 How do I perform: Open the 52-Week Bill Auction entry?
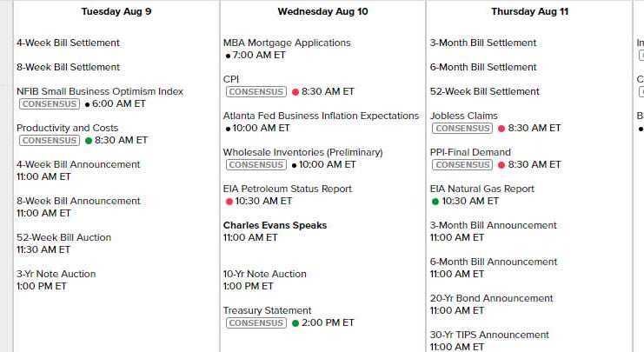(63, 237)
